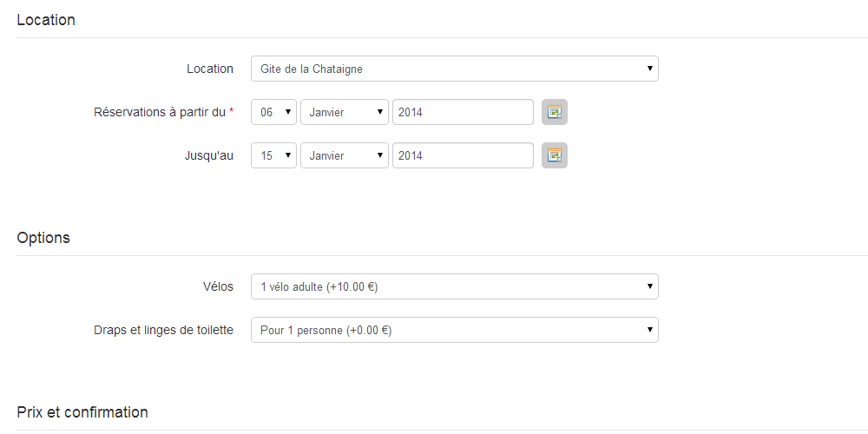Open the Location dropdown showing Gite de la Chataigne

[x=455, y=69]
